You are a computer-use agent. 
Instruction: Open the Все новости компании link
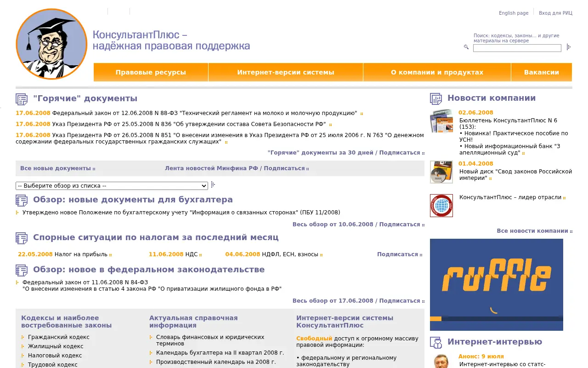pyautogui.click(x=532, y=231)
